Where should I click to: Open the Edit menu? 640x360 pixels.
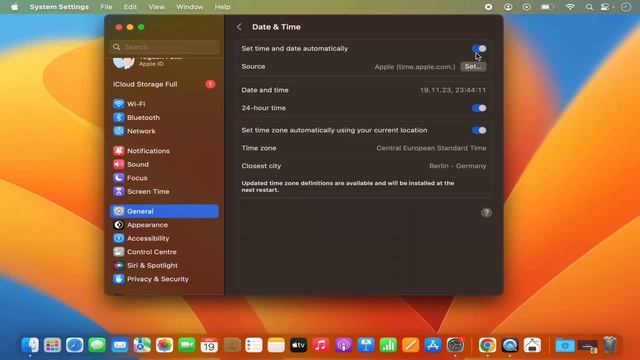[x=130, y=7]
